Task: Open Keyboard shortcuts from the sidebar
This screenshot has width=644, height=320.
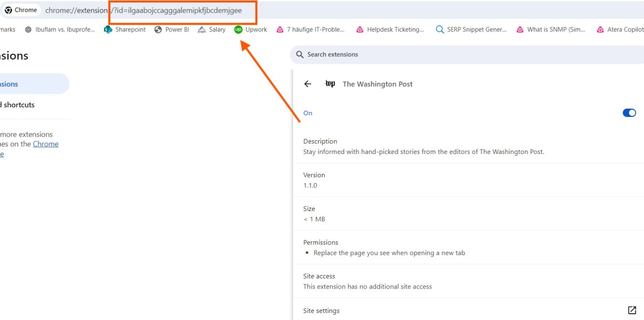Action: coord(18,104)
